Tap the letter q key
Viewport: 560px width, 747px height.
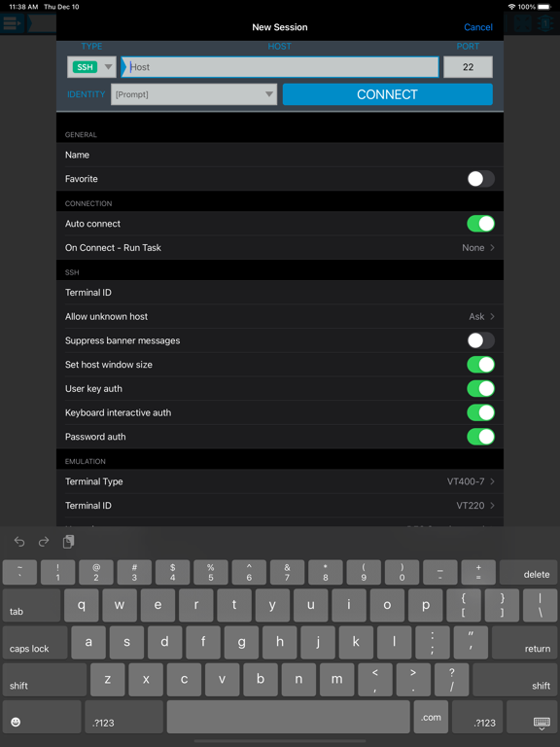point(82,605)
